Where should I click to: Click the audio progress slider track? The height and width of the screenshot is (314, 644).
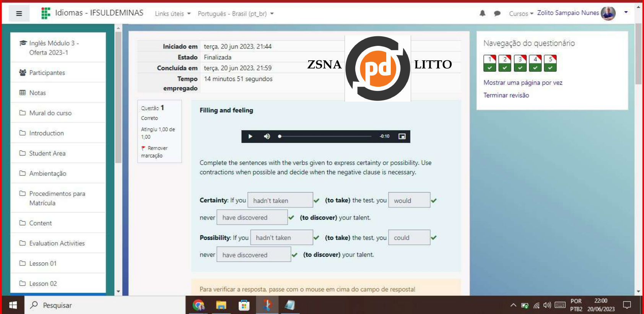click(x=325, y=136)
